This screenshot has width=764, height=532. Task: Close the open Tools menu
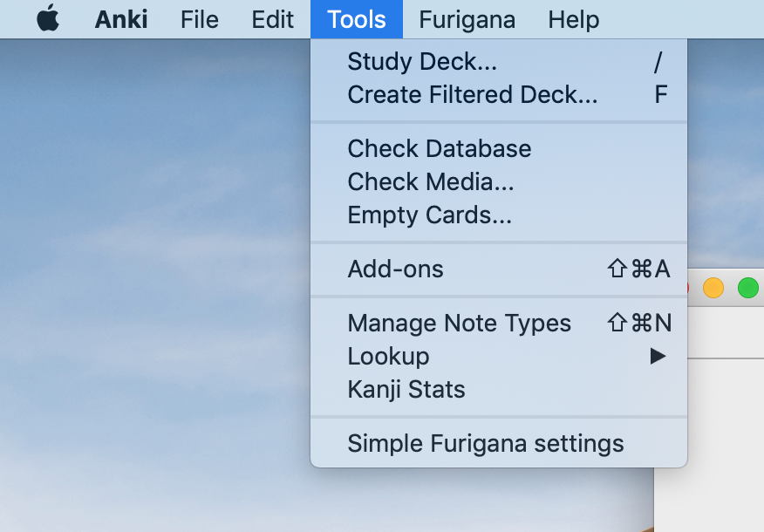357,19
